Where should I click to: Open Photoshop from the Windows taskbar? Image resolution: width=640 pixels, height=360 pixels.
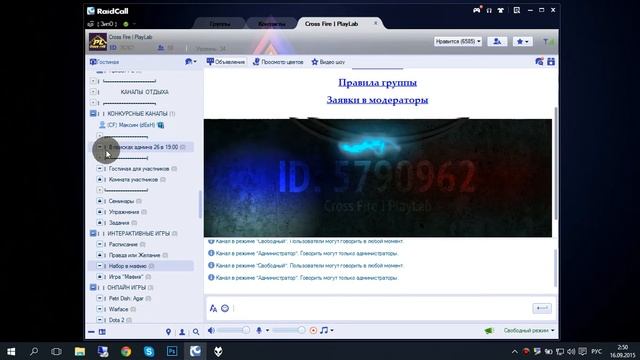172,351
